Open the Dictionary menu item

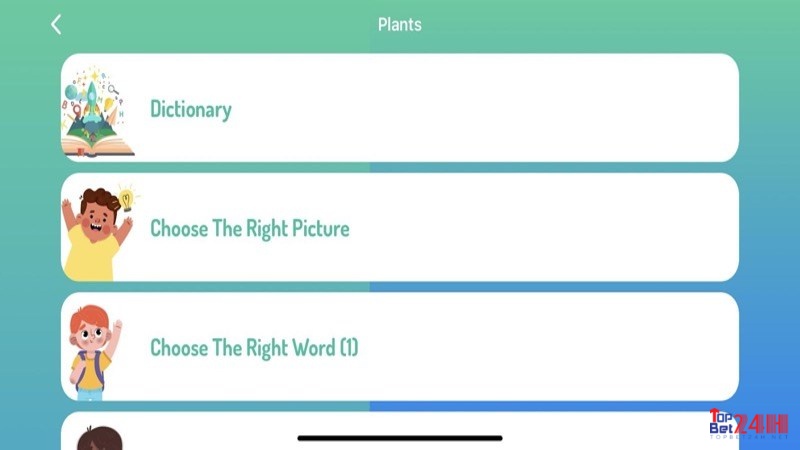(x=399, y=108)
